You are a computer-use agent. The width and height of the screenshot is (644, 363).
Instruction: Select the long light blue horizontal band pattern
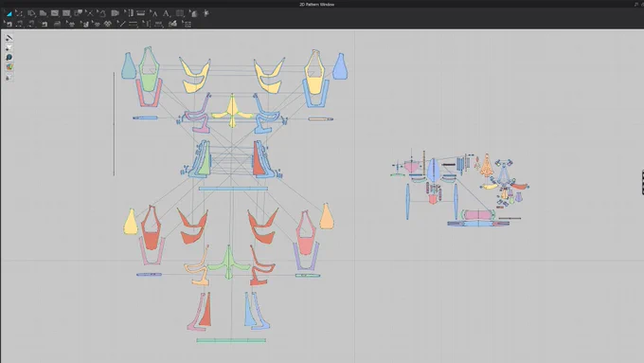[233, 189]
